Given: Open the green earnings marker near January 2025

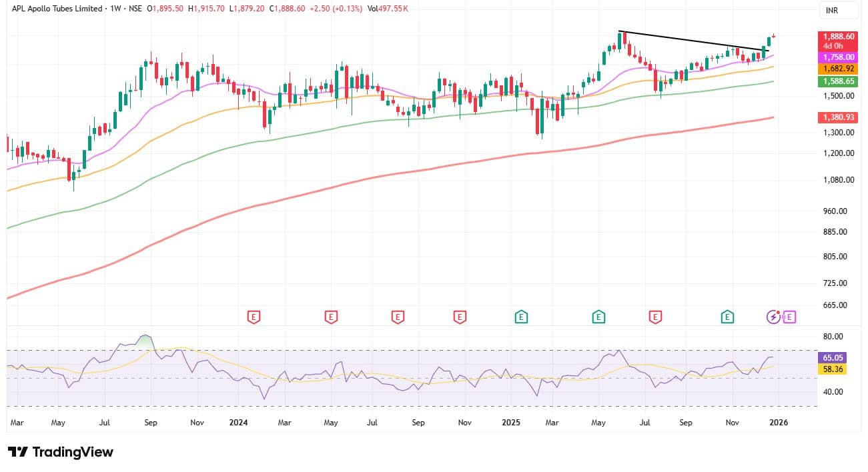Looking at the screenshot, I should coord(522,317).
